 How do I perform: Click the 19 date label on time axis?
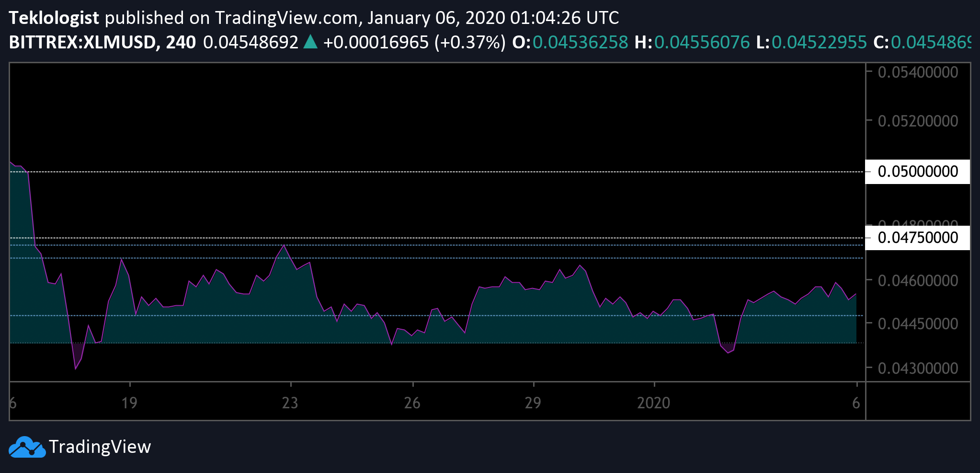pyautogui.click(x=129, y=403)
